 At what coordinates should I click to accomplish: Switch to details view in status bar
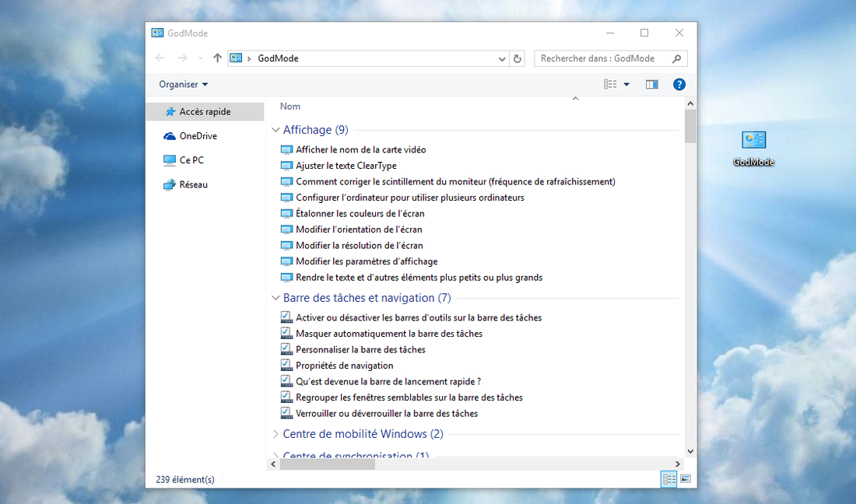pos(668,479)
